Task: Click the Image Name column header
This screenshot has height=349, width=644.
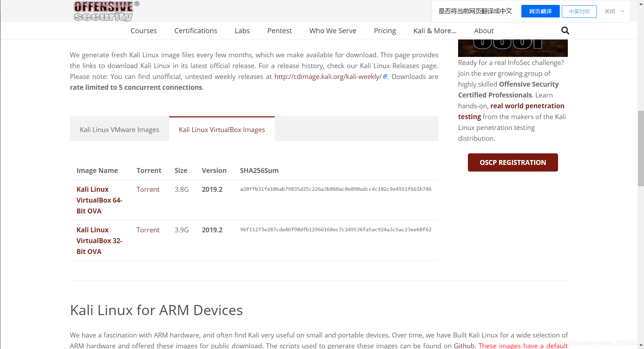Action: point(97,170)
